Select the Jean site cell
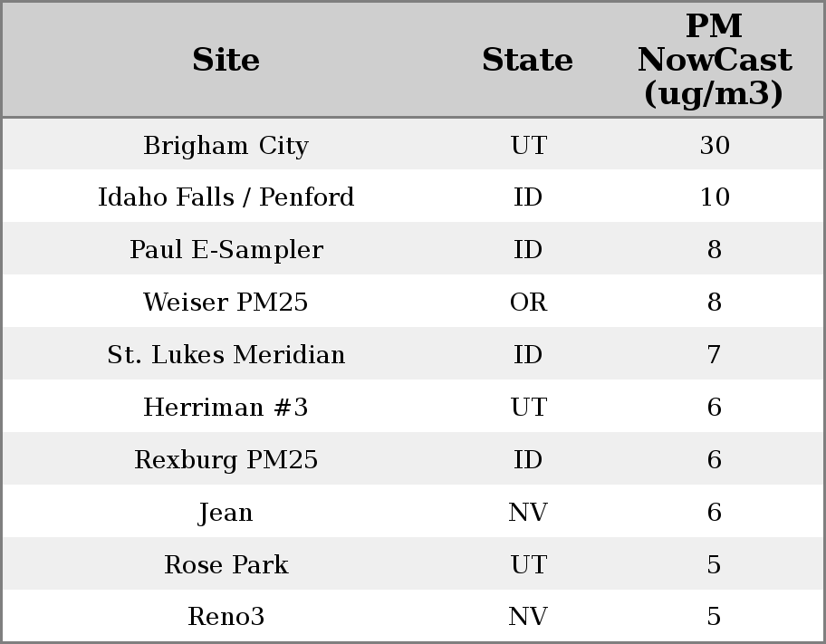826x644 pixels. coord(226,513)
